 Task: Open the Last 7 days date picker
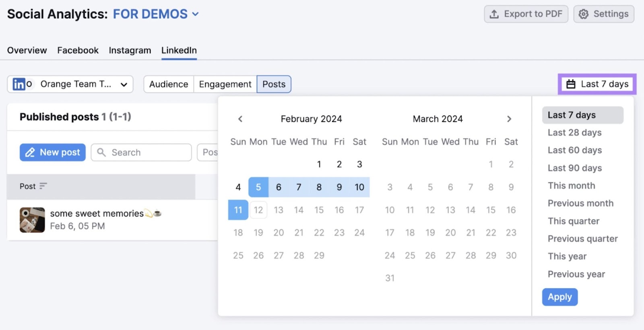[597, 84]
